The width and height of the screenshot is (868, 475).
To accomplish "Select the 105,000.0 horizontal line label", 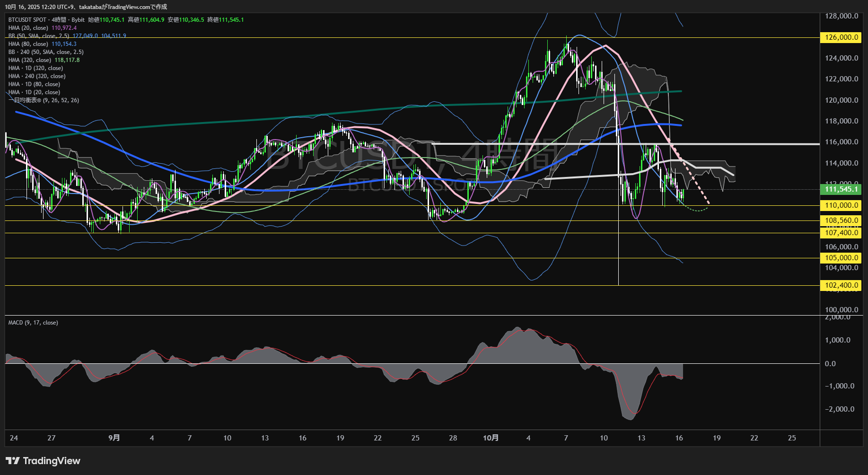I will click(841, 258).
